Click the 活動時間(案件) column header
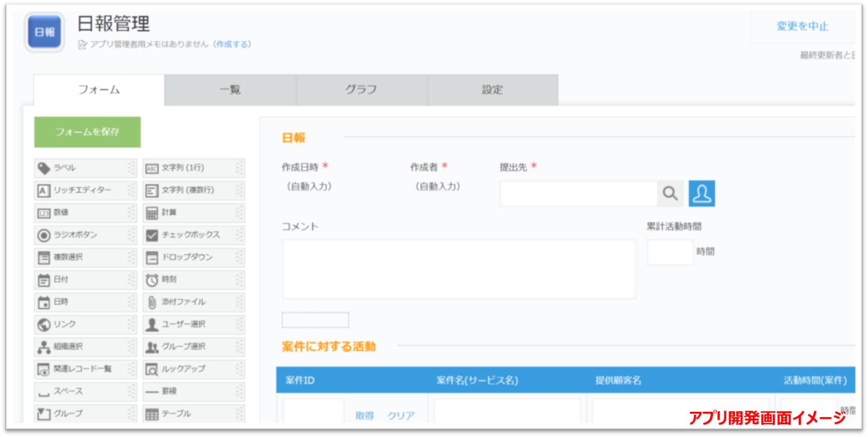 point(815,381)
